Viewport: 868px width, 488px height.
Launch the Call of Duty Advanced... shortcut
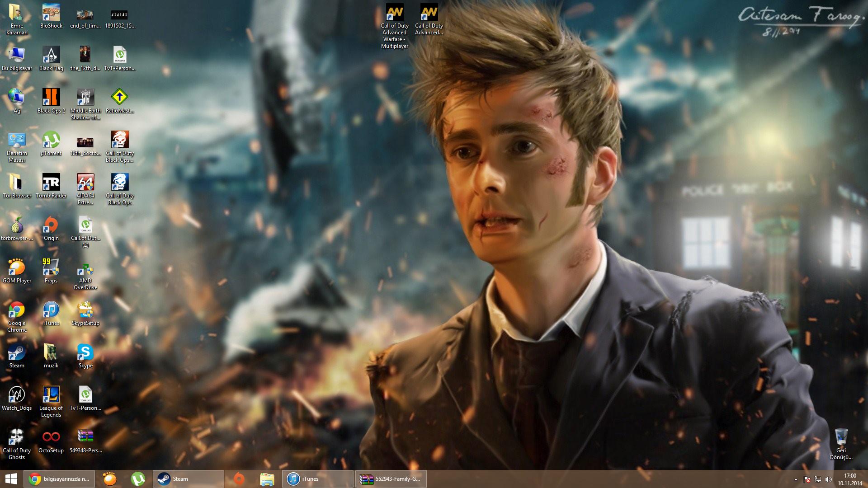pyautogui.click(x=429, y=19)
